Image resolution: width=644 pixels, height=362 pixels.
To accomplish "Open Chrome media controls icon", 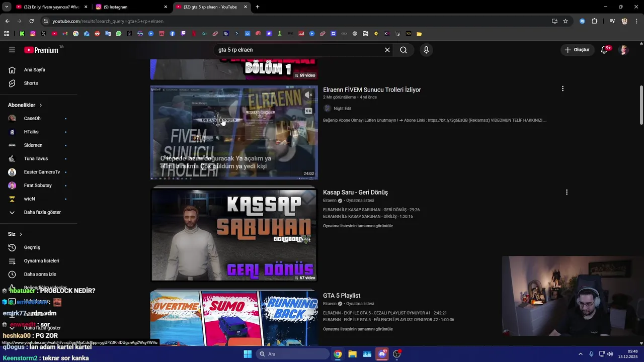I will (x=612, y=21).
